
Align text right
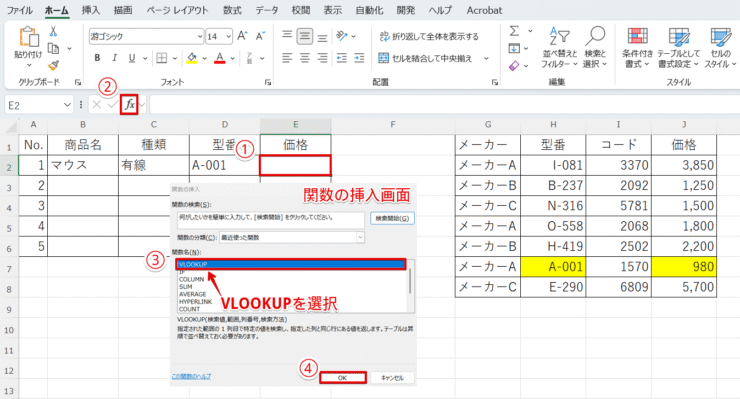click(x=322, y=58)
